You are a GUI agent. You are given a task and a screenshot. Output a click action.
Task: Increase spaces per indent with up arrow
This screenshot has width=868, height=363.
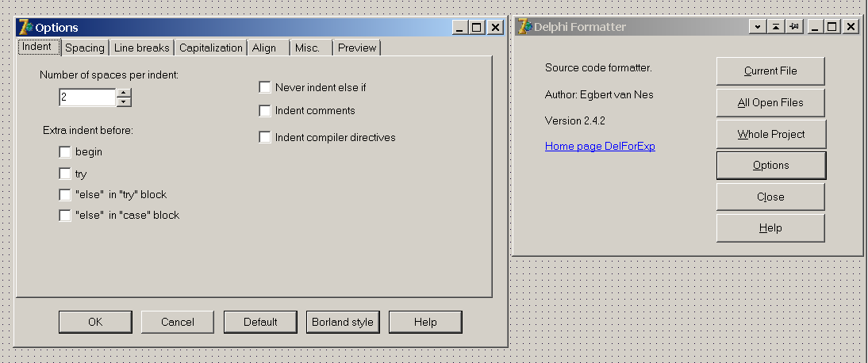click(x=125, y=93)
